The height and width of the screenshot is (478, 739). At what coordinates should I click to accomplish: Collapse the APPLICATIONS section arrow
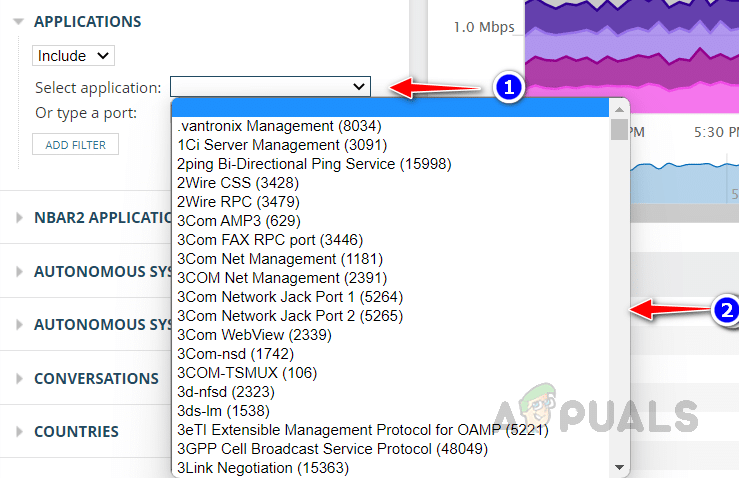[18, 22]
